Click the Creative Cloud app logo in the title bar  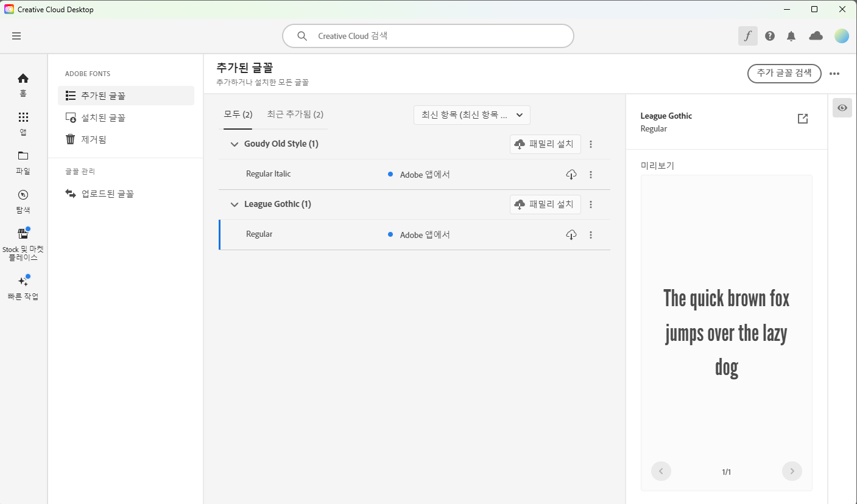9,9
